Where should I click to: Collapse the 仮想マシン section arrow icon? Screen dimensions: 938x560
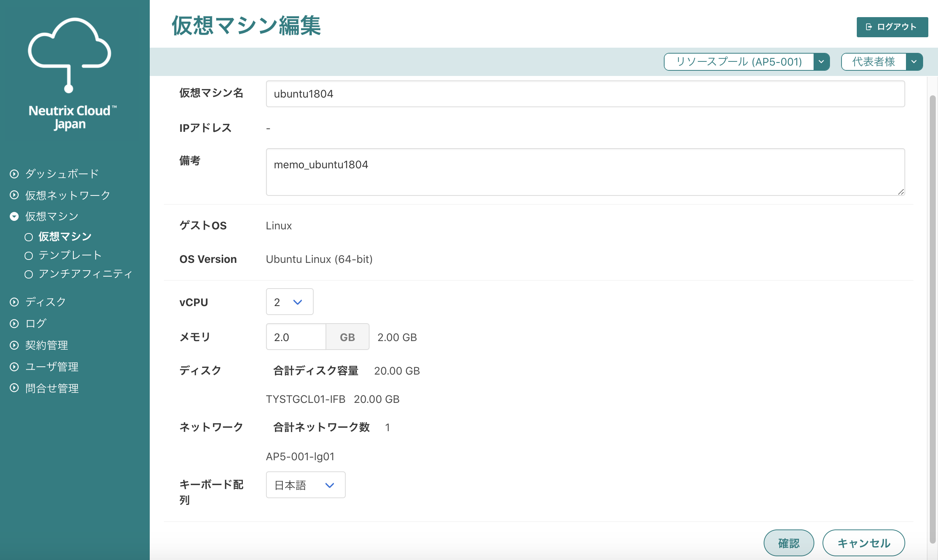[x=15, y=216]
